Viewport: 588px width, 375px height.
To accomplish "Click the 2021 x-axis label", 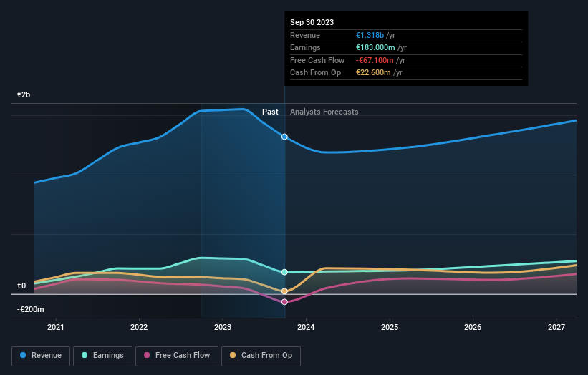I will [55, 328].
